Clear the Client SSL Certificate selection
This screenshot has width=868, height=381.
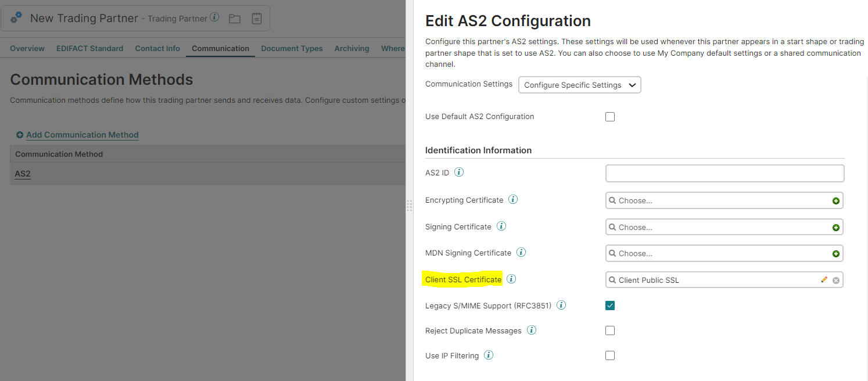point(836,280)
